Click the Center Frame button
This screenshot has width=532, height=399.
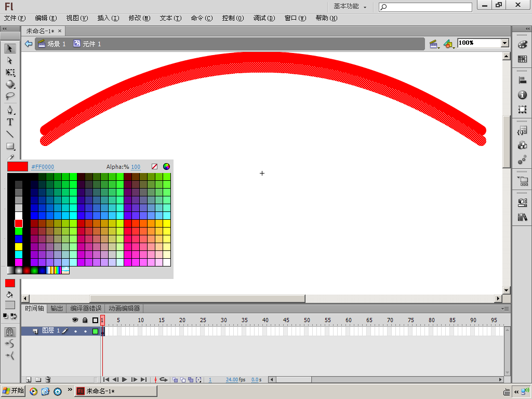click(156, 380)
